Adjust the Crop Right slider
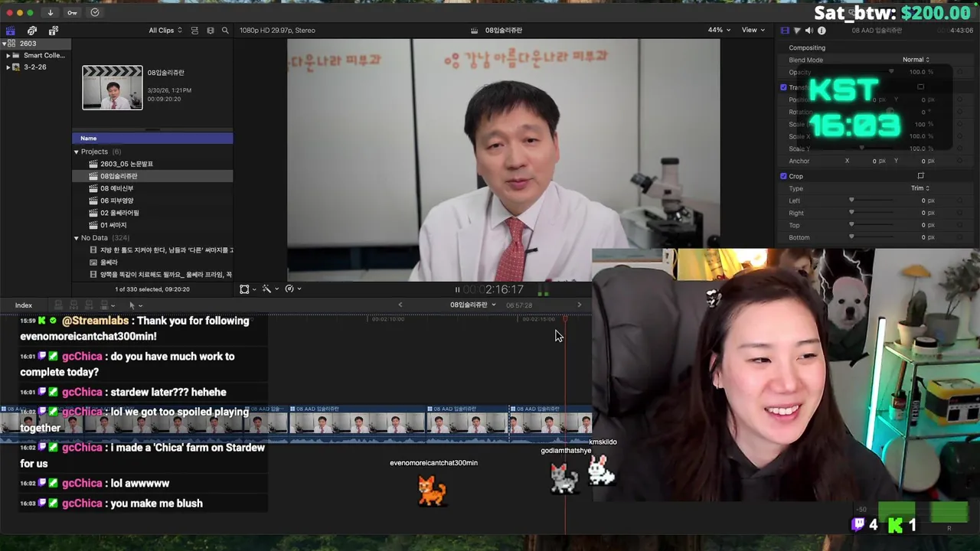This screenshot has width=980, height=551. (851, 213)
